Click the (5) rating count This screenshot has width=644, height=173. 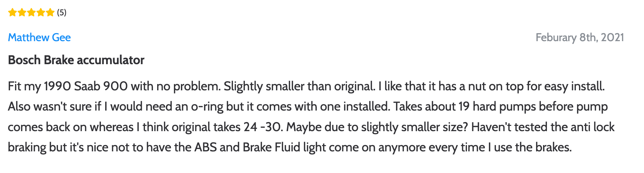[61, 13]
